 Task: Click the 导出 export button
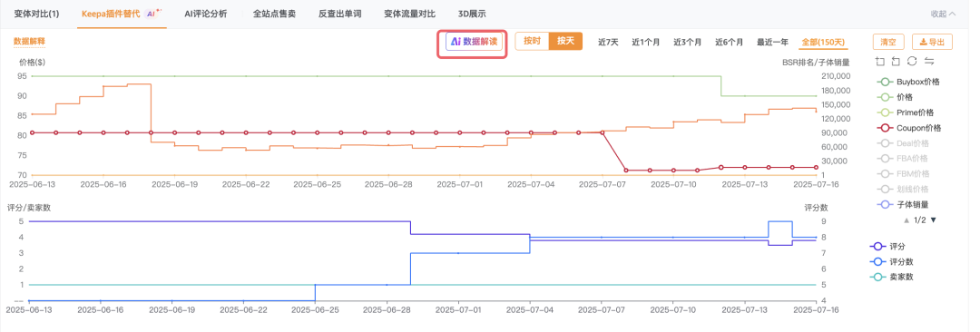point(932,42)
